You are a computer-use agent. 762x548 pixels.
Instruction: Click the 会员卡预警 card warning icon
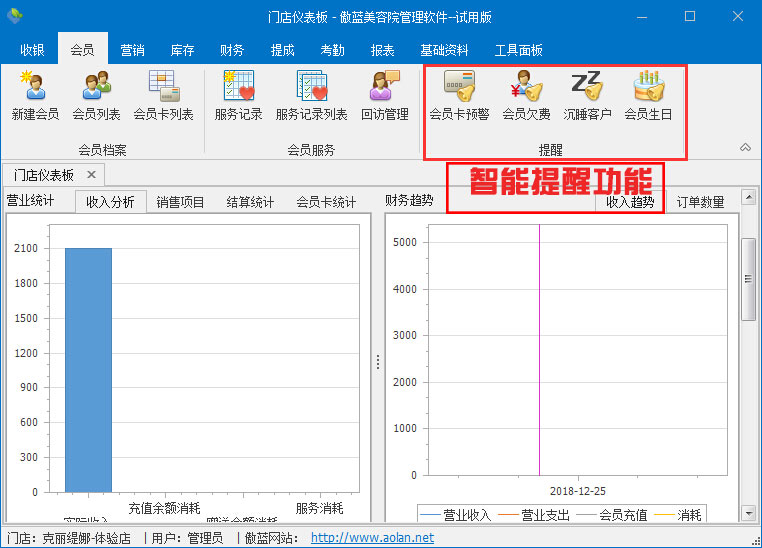coord(459,96)
